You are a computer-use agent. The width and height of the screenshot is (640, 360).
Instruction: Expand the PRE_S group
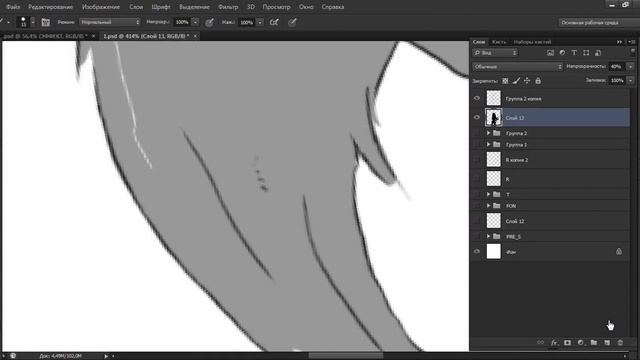pos(488,236)
